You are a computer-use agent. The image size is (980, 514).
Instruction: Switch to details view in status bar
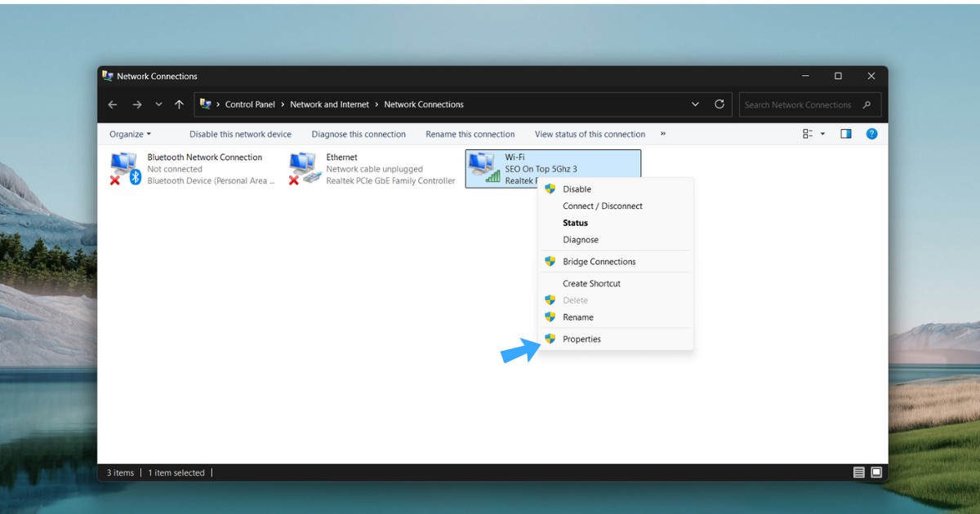point(858,472)
